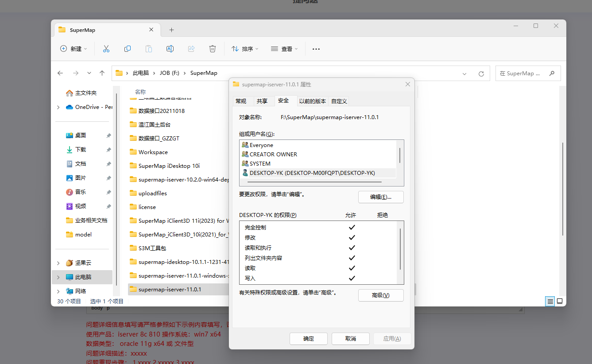The width and height of the screenshot is (592, 364).
Task: Switch to large thumbnails view icon
Action: [x=560, y=301]
